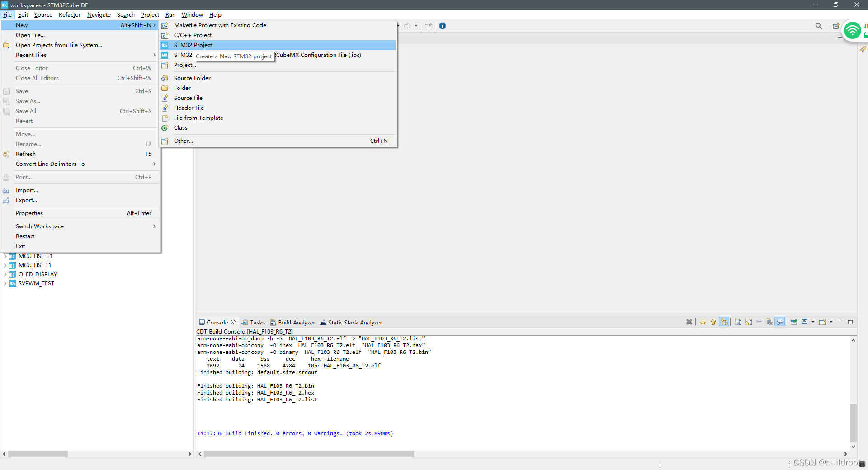This screenshot has height=470, width=868.
Task: Expand the MCU_HSI_T1 project tree node
Action: pos(5,265)
